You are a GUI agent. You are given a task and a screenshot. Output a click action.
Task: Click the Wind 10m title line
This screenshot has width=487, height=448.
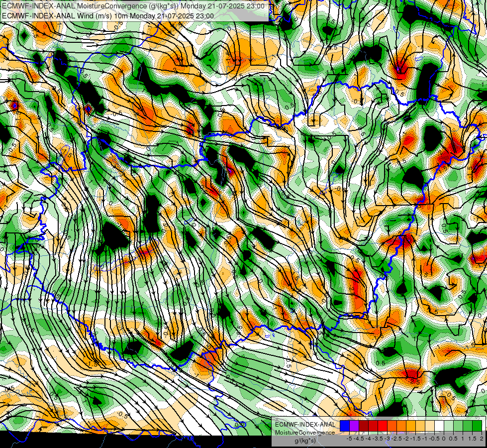click(107, 16)
